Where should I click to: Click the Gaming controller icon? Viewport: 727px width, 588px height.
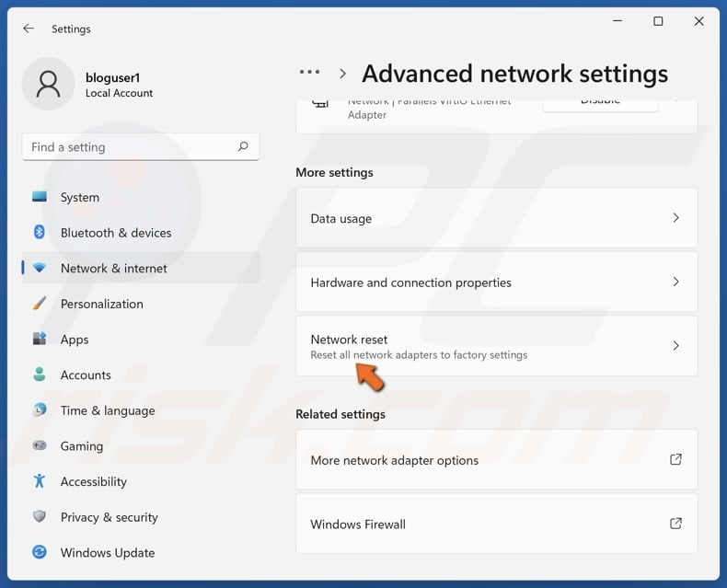click(x=40, y=445)
